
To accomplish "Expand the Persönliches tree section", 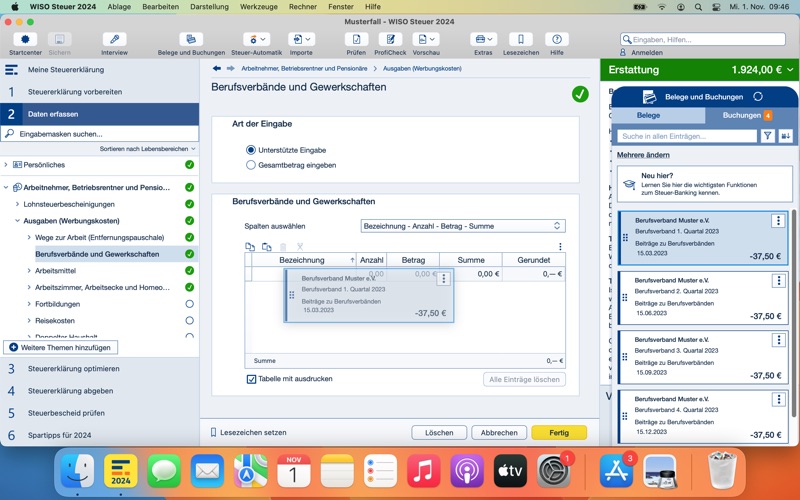I will 6,165.
